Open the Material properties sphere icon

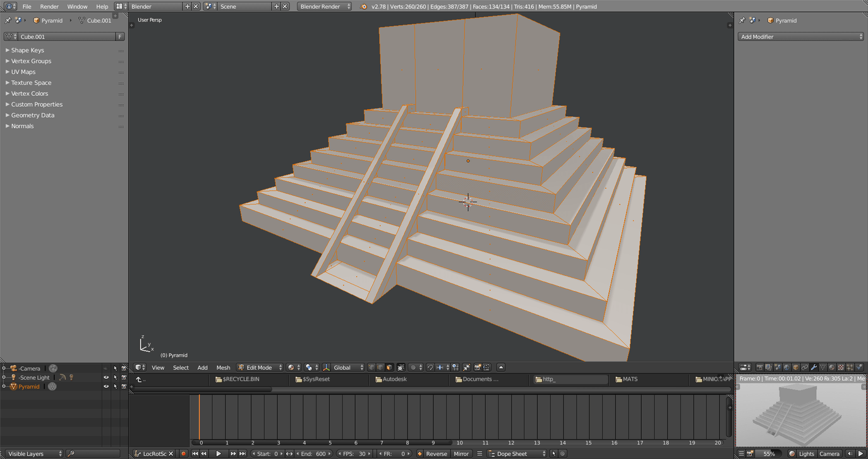click(832, 367)
